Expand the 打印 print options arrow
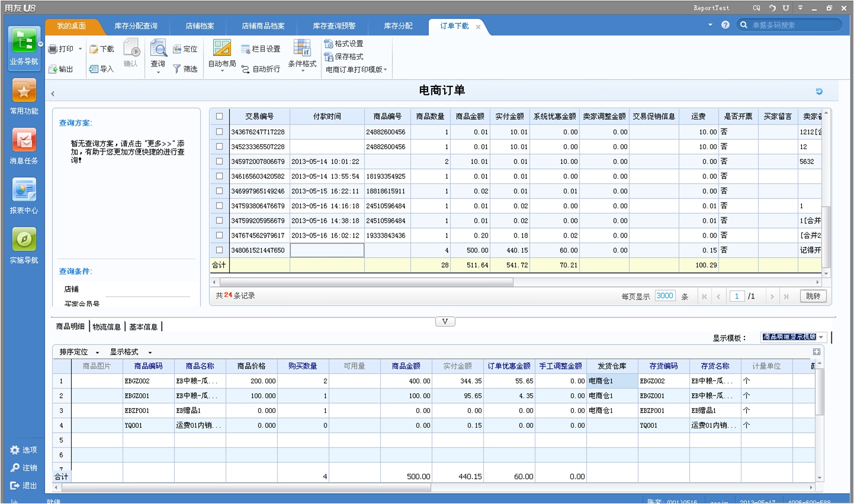This screenshot has height=504, width=854. pyautogui.click(x=80, y=49)
